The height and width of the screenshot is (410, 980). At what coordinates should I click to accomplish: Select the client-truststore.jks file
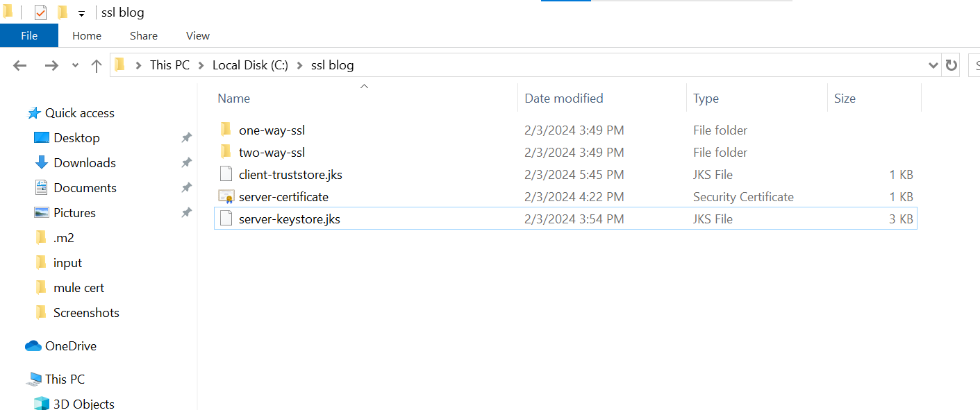[x=290, y=175]
